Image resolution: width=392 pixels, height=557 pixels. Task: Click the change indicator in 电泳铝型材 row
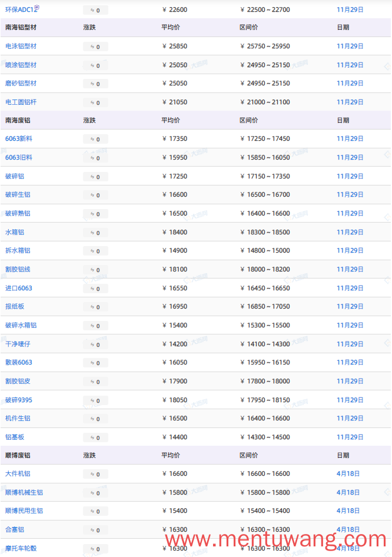[95, 47]
